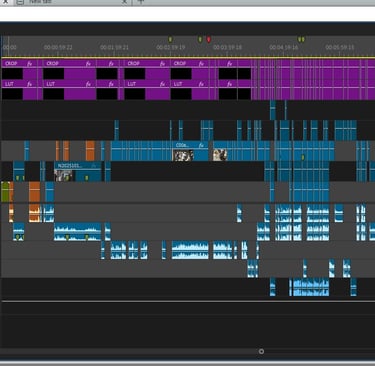Select the C00 clip thumbnail

tap(183, 155)
